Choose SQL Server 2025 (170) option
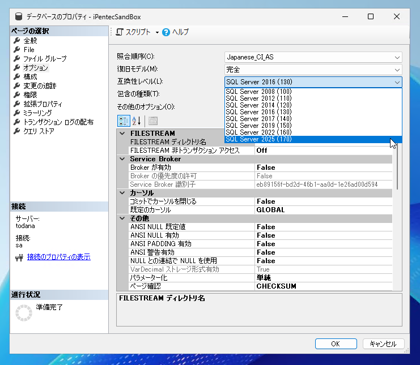 point(313,139)
